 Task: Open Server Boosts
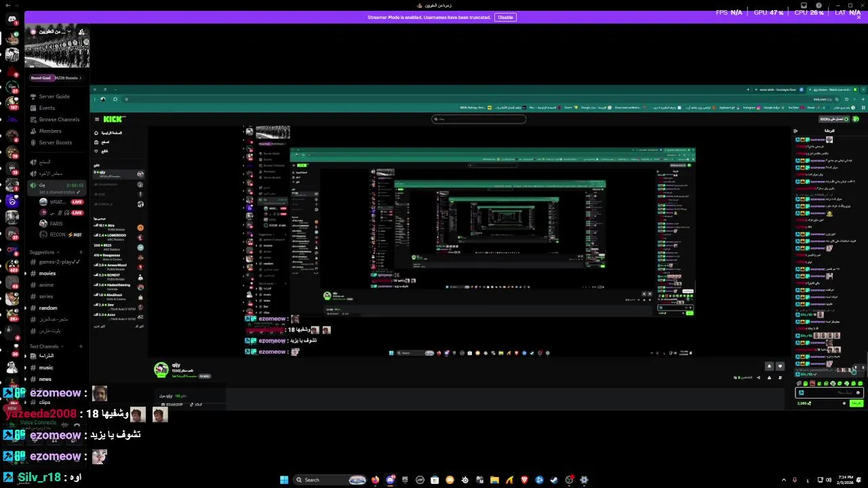click(55, 142)
